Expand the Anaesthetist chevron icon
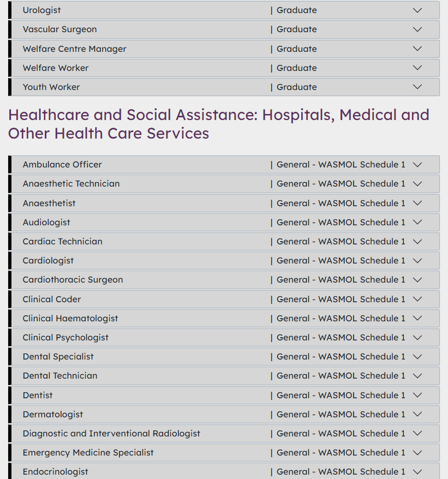Screen dimensions: 448x479 [417, 203]
